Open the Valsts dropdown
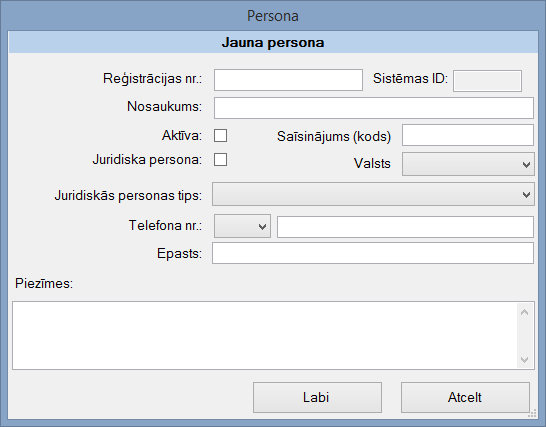546x427 pixels. tap(468, 164)
